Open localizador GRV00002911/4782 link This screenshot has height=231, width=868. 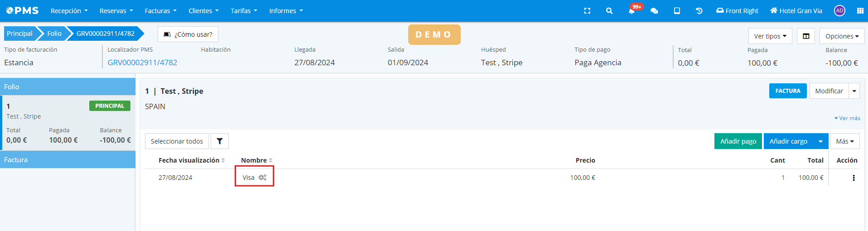[142, 63]
